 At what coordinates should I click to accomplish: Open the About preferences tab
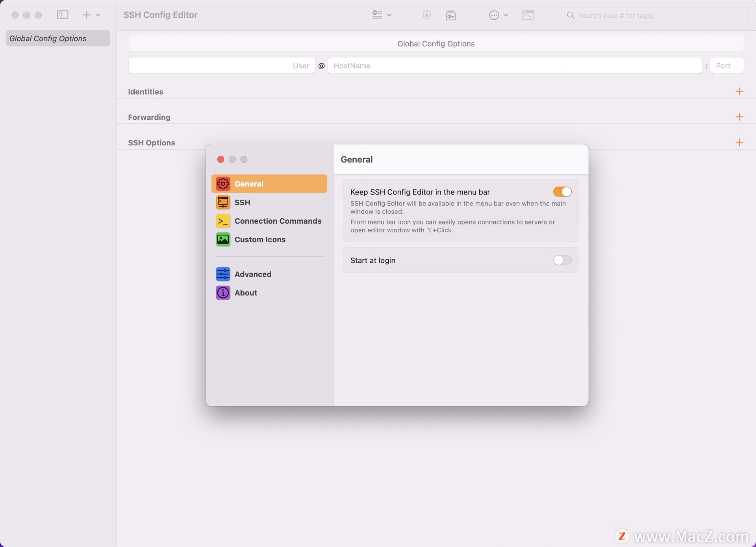pos(269,293)
